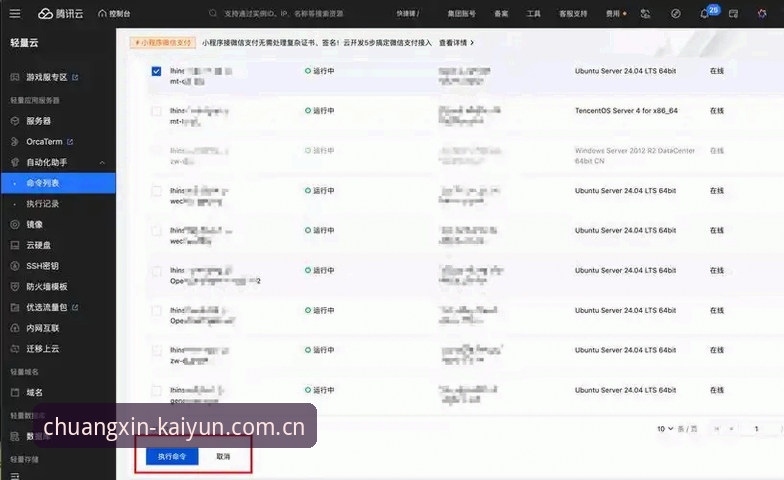Click the 执行命令 button
784x480 pixels.
coord(172,456)
